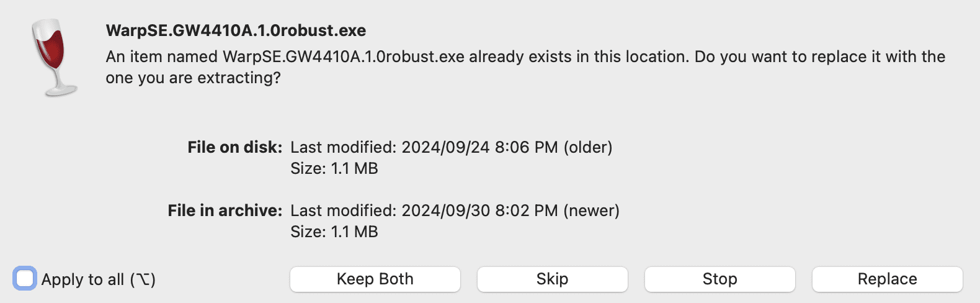The height and width of the screenshot is (303, 980).
Task: Click 'one you are extracting?' question line
Action: pyautogui.click(x=193, y=78)
